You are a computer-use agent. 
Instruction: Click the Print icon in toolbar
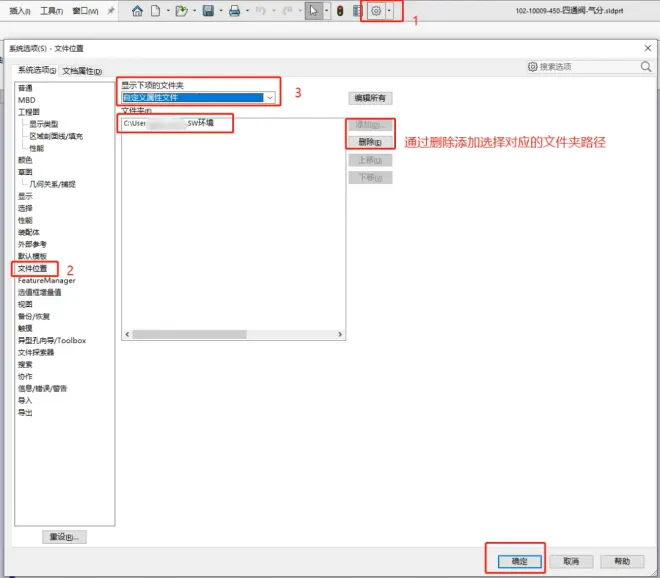click(234, 11)
